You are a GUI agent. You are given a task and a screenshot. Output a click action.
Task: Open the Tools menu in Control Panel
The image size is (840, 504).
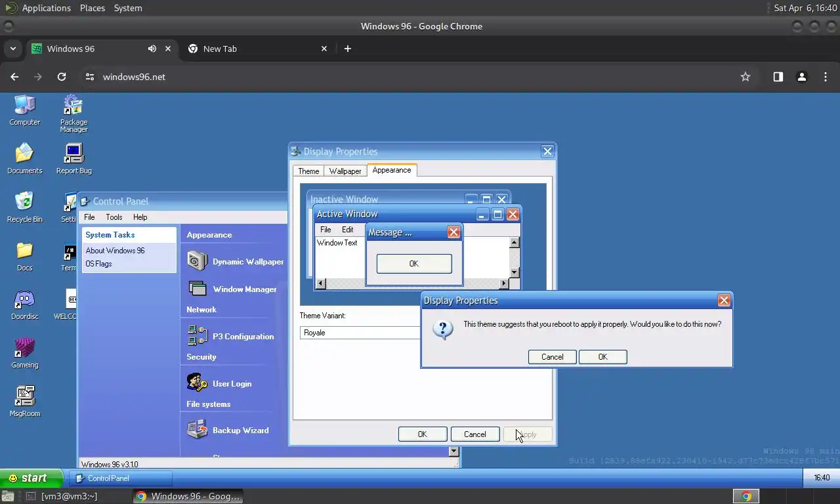114,217
